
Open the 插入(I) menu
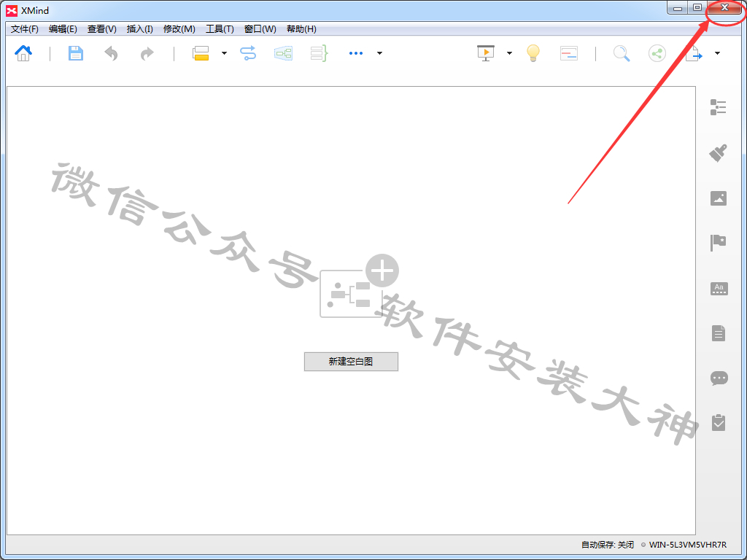[139, 29]
